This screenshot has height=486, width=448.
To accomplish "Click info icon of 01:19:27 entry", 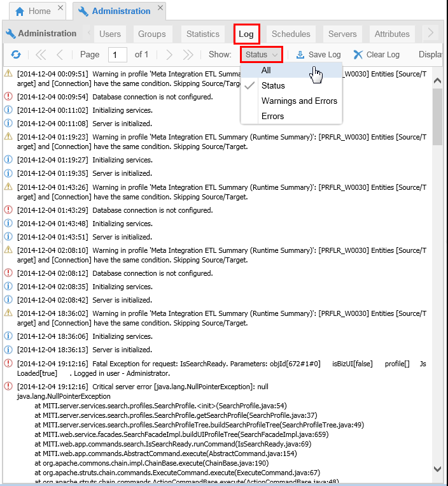I will point(8,159).
